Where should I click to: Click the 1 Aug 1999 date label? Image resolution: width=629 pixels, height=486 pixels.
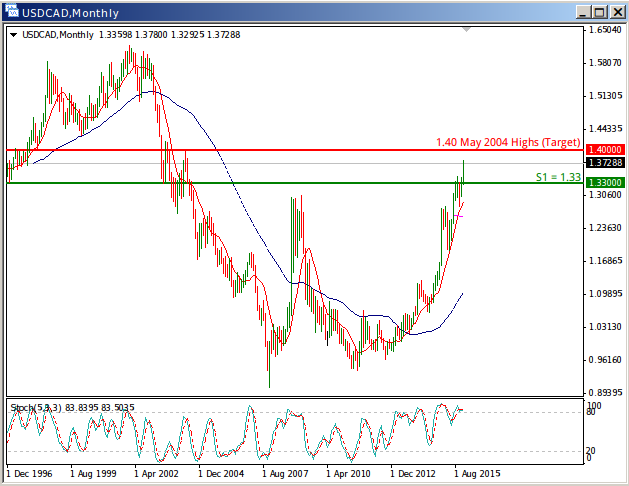pyautogui.click(x=93, y=474)
